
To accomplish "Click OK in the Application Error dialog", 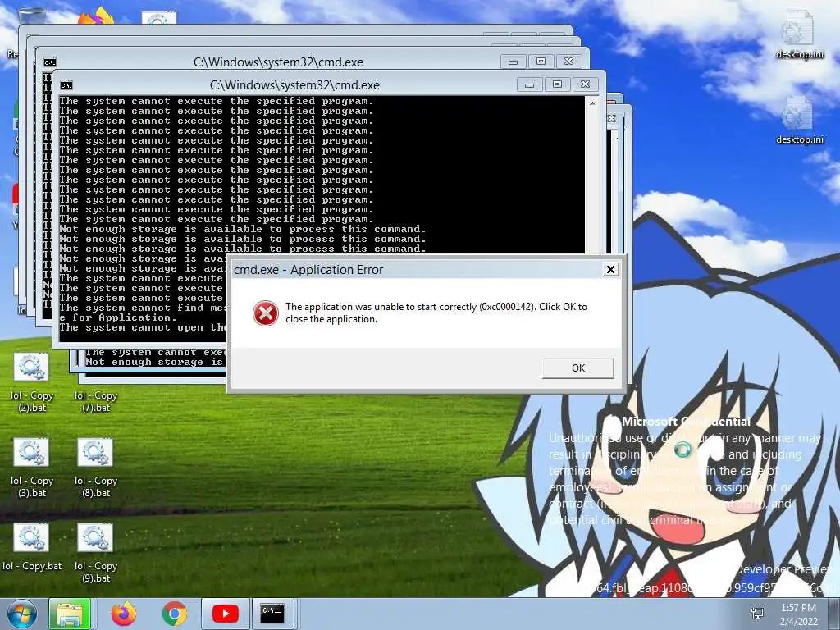I will tap(578, 368).
